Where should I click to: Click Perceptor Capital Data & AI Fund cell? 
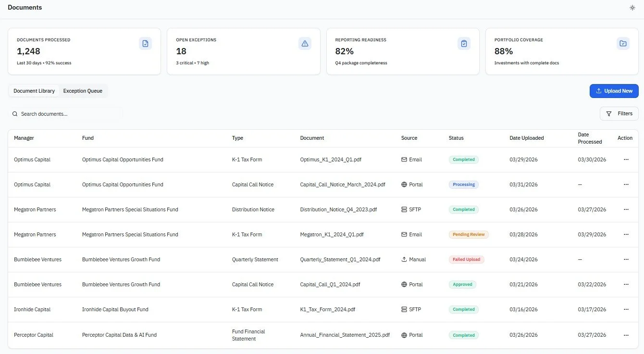click(x=119, y=335)
